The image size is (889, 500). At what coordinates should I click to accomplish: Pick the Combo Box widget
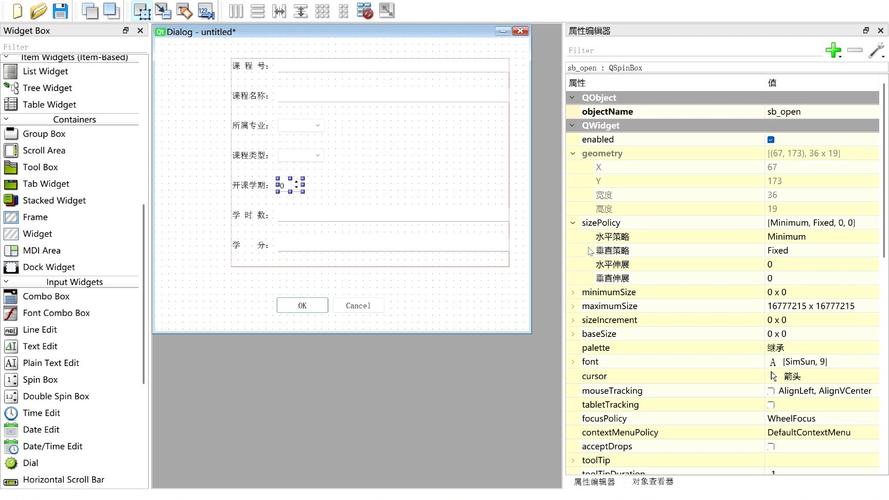pos(46,296)
